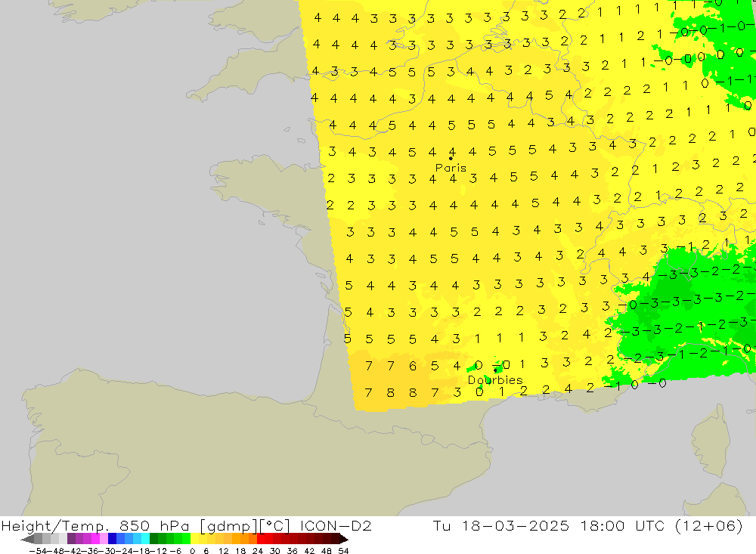
Task: Click the Dourbies station label
Action: coord(495,380)
